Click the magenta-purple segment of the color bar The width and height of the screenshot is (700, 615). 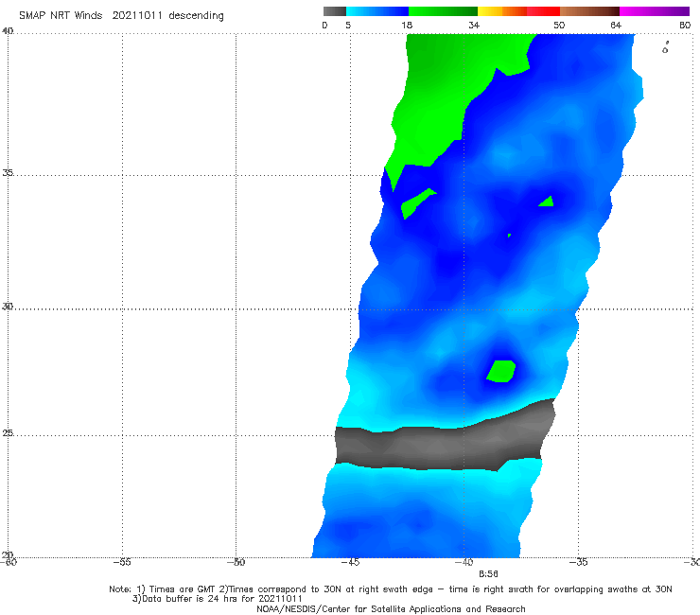point(655,11)
